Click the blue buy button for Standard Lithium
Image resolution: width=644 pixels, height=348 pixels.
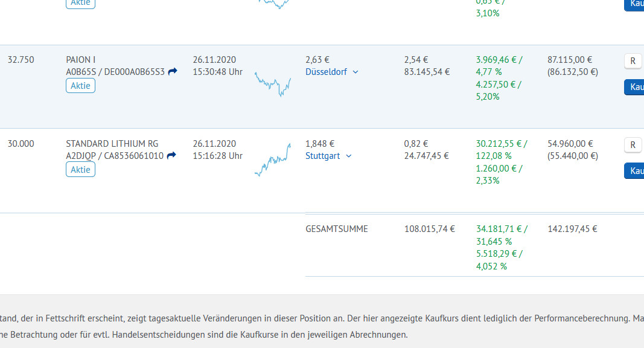pyautogui.click(x=634, y=171)
